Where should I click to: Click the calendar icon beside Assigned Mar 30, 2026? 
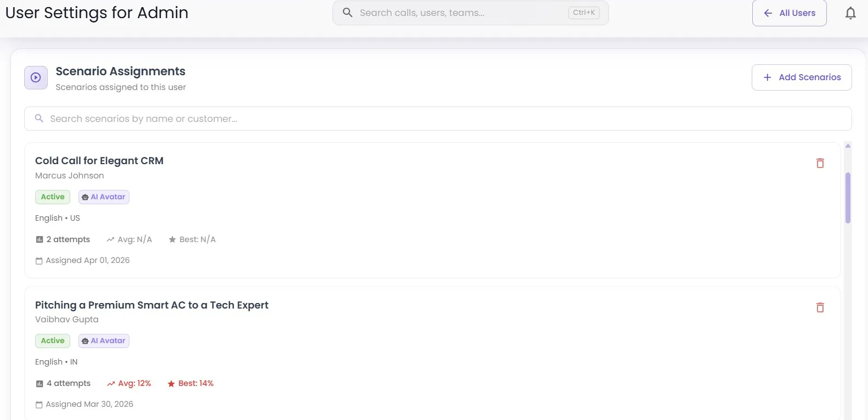click(x=39, y=405)
